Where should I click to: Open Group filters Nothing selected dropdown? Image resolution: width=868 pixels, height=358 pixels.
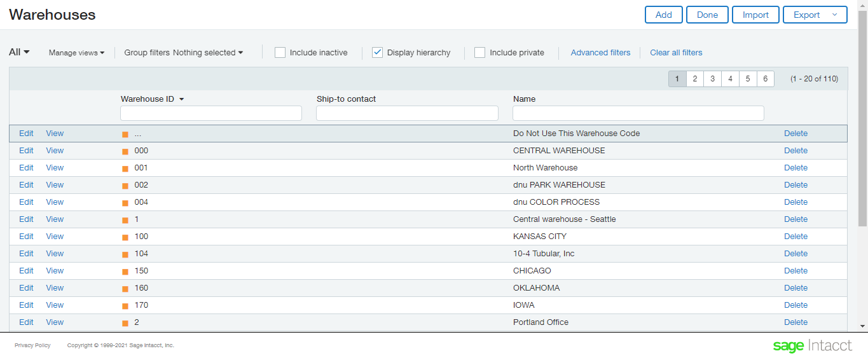pyautogui.click(x=184, y=53)
